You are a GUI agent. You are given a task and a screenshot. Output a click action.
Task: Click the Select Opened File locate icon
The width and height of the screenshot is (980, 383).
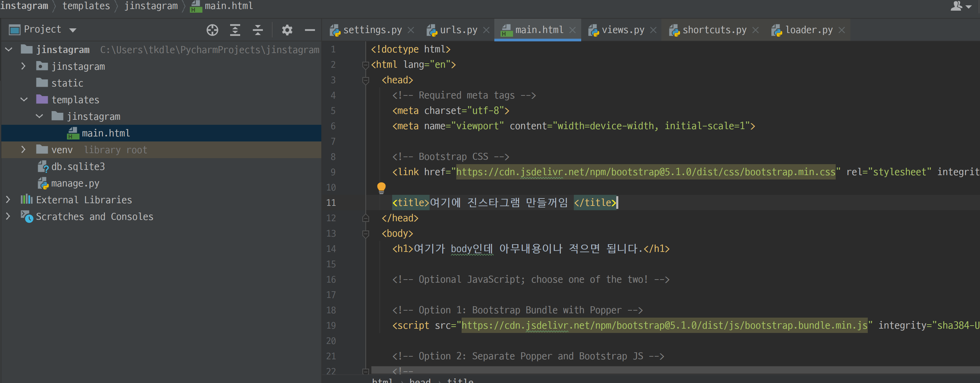coord(212,30)
